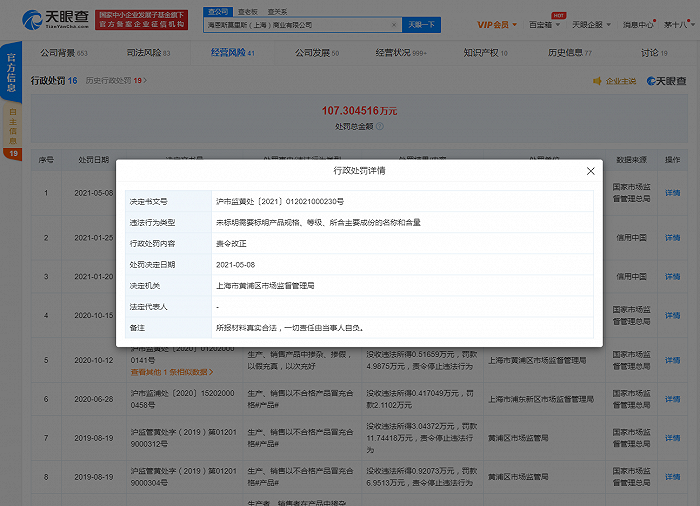This screenshot has width=700, height=506.
Task: Select the 查关系 search tab
Action: coord(277,12)
